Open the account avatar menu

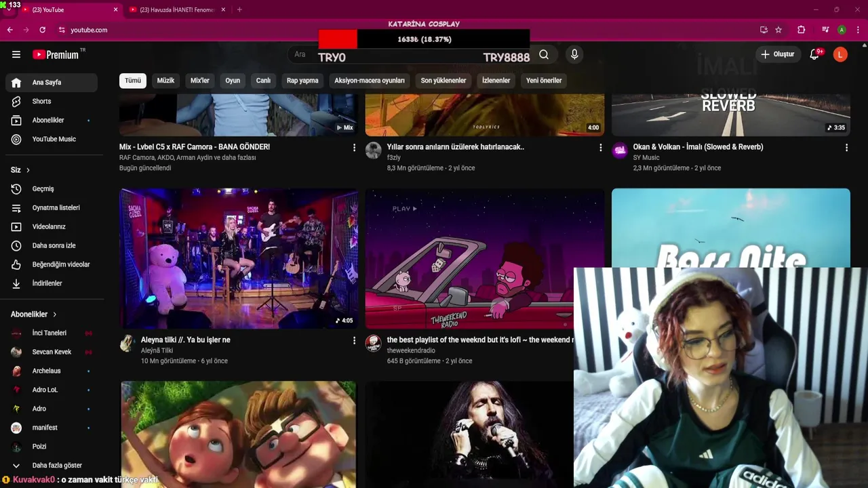tap(840, 54)
